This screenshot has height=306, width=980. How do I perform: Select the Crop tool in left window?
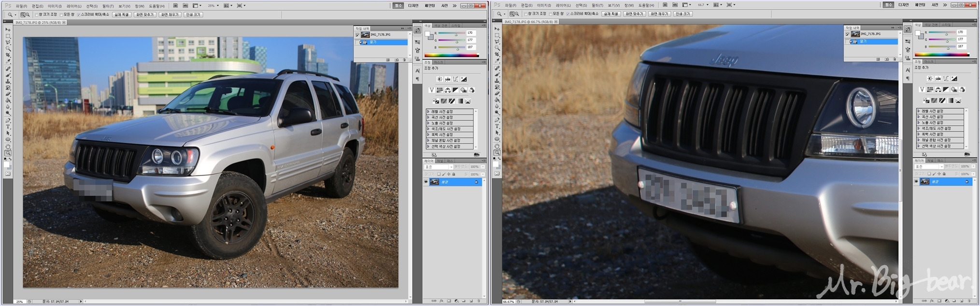tap(8, 55)
